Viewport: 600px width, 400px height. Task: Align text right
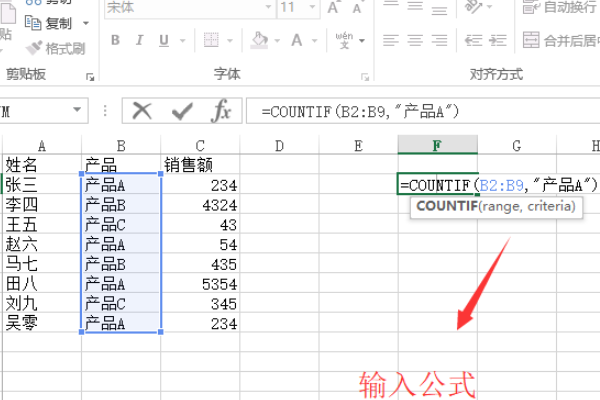click(439, 40)
